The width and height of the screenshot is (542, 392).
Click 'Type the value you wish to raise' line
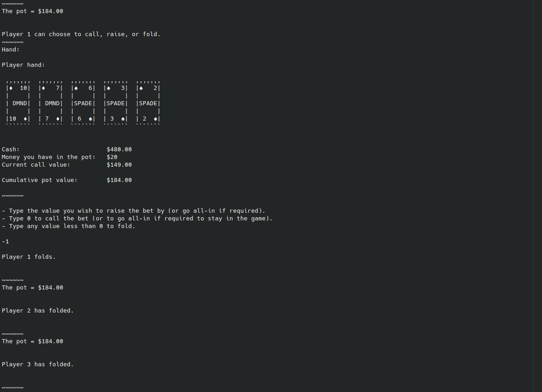[133, 211]
